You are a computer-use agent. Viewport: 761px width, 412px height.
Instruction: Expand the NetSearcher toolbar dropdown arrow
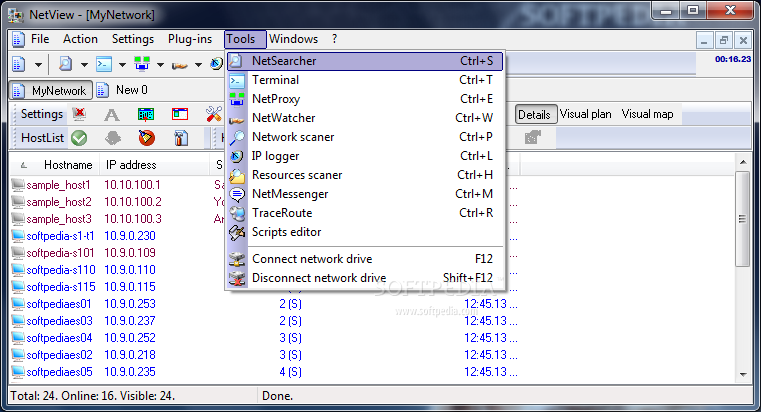84,65
